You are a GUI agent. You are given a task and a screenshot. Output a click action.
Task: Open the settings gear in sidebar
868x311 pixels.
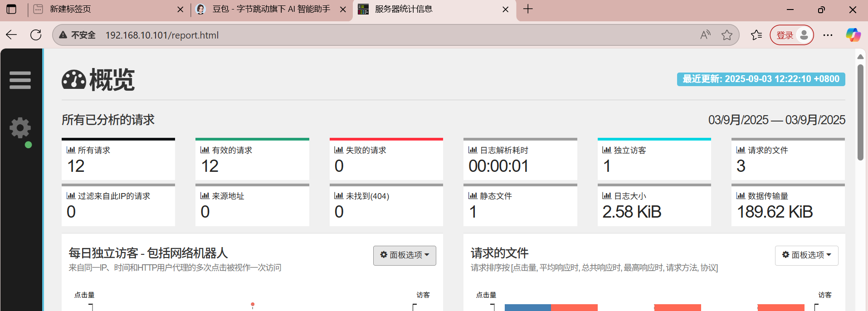click(20, 128)
